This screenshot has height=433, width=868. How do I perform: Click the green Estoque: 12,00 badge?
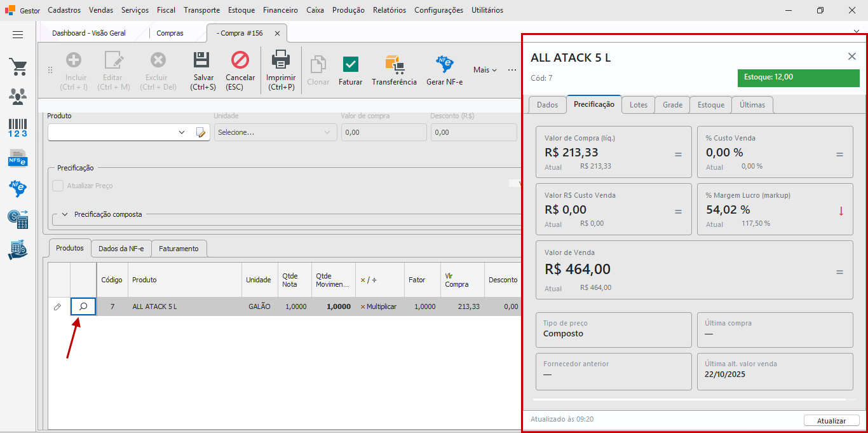pyautogui.click(x=797, y=78)
